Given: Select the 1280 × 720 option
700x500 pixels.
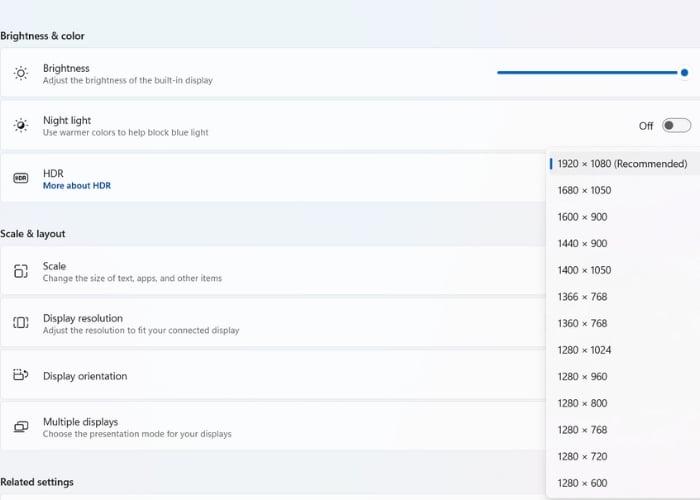Looking at the screenshot, I should click(582, 457).
